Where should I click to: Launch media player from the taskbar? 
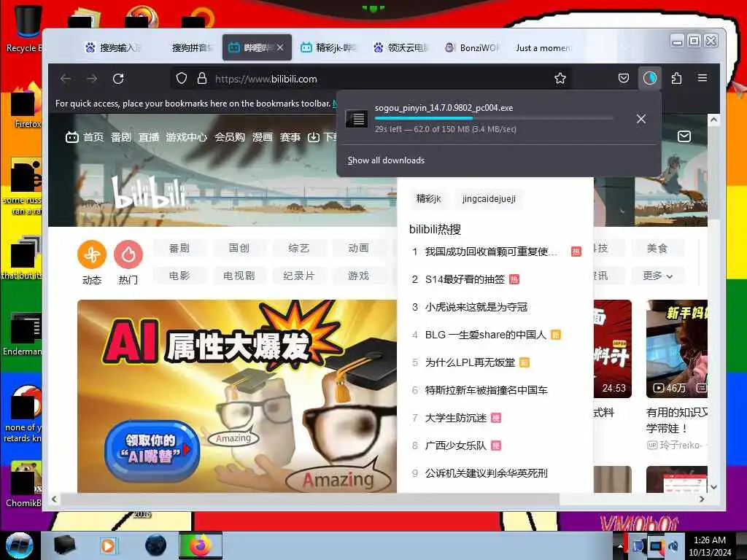coord(108,545)
